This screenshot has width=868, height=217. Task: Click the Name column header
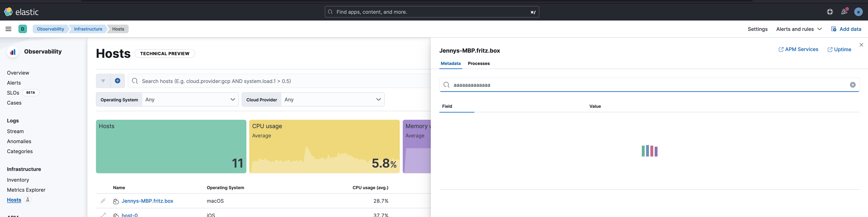(x=119, y=188)
